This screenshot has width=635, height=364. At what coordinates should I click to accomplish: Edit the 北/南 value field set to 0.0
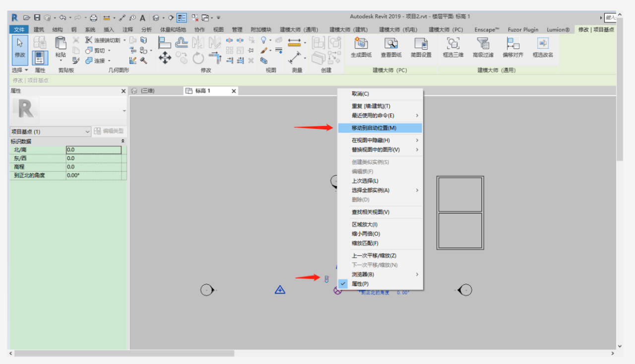[x=94, y=149]
